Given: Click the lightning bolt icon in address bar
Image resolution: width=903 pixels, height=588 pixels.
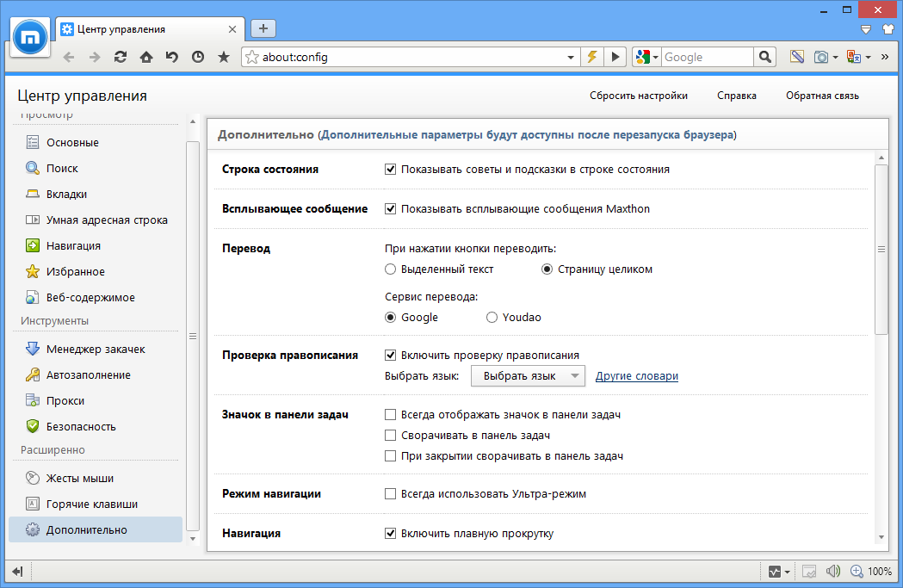Looking at the screenshot, I should tap(592, 57).
